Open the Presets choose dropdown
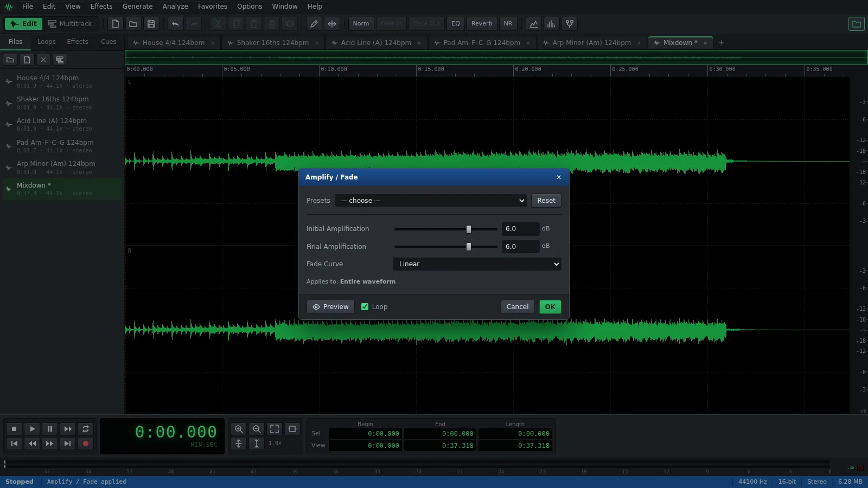Image resolution: width=868 pixels, height=488 pixels. pyautogui.click(x=431, y=201)
